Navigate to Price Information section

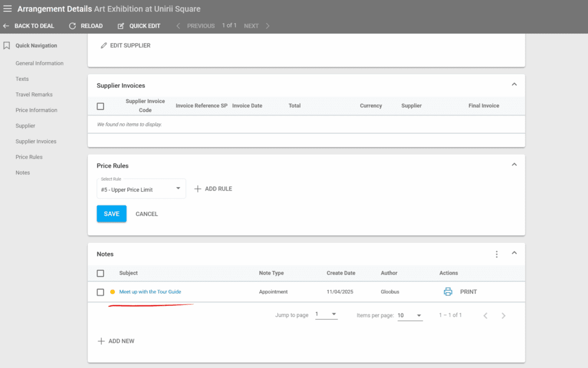coord(36,110)
